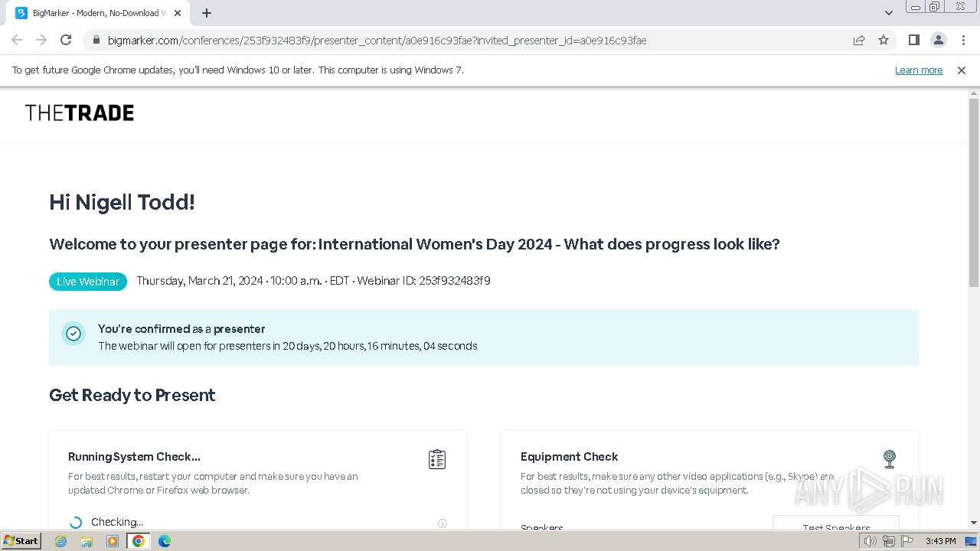Click the 'Hi Nigell Todd!' greeting
Screen dimensions: 980x551
pyautogui.click(x=122, y=203)
